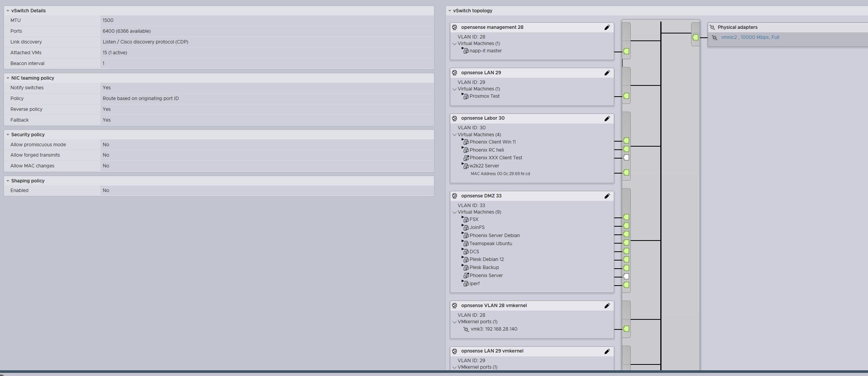Edit the opnsense DMZ 33 port group
The image size is (868, 376).
pos(607,196)
